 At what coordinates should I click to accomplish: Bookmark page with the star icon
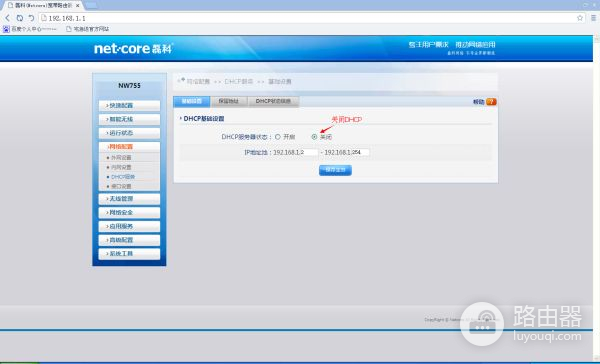click(580, 18)
